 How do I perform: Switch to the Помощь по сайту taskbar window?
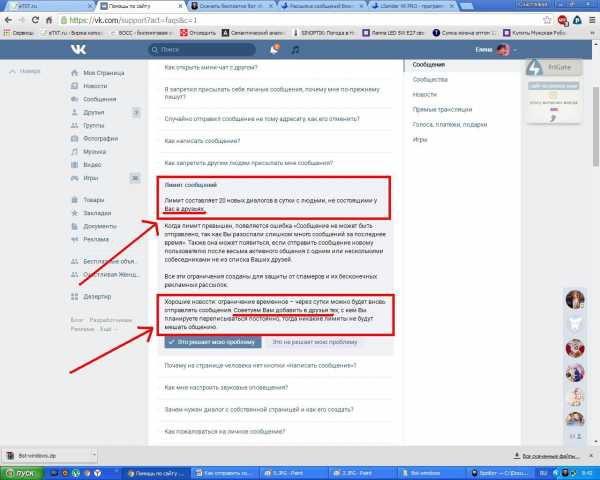coord(157,473)
